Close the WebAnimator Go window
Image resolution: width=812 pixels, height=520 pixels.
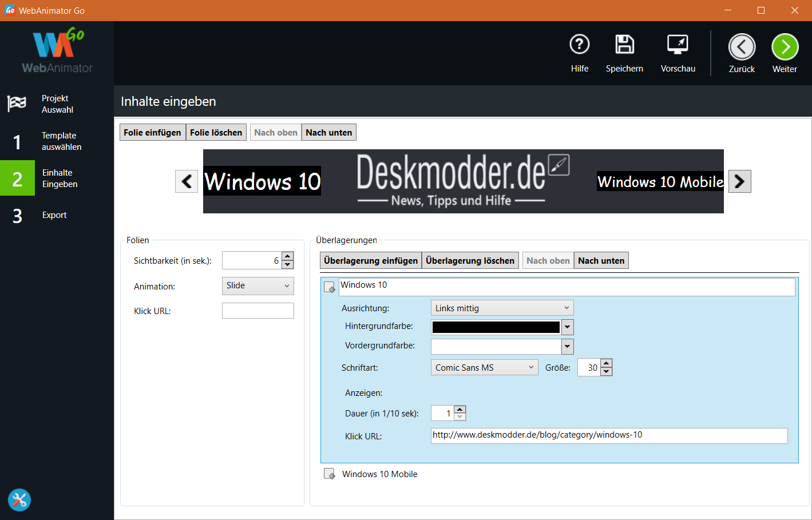coord(795,10)
